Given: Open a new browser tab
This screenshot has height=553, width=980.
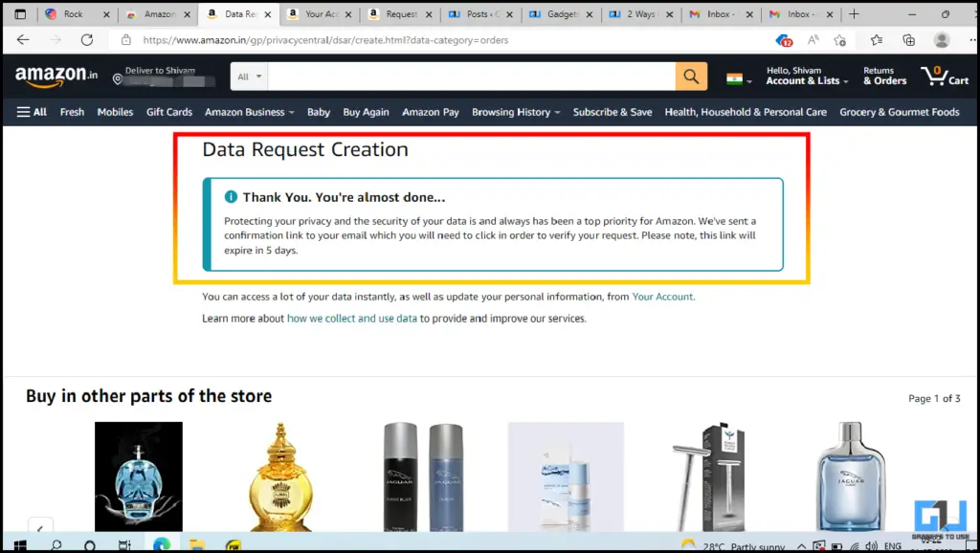Looking at the screenshot, I should [x=854, y=13].
